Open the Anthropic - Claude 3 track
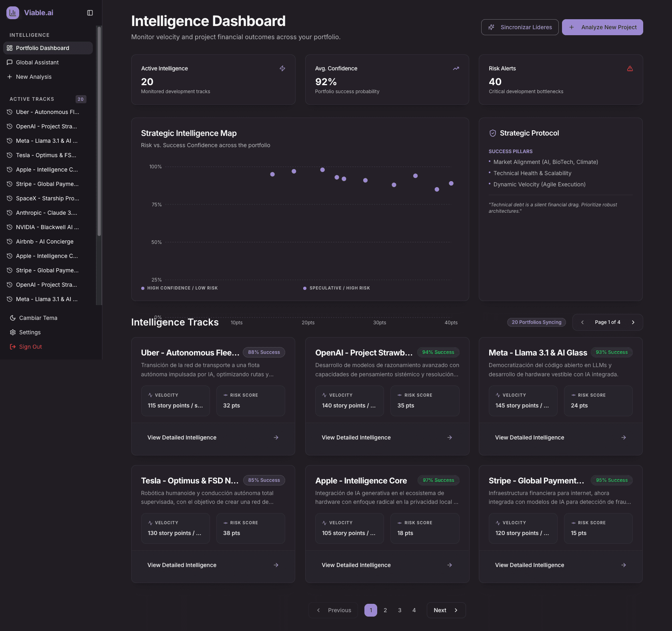This screenshot has height=631, width=672. 48,213
